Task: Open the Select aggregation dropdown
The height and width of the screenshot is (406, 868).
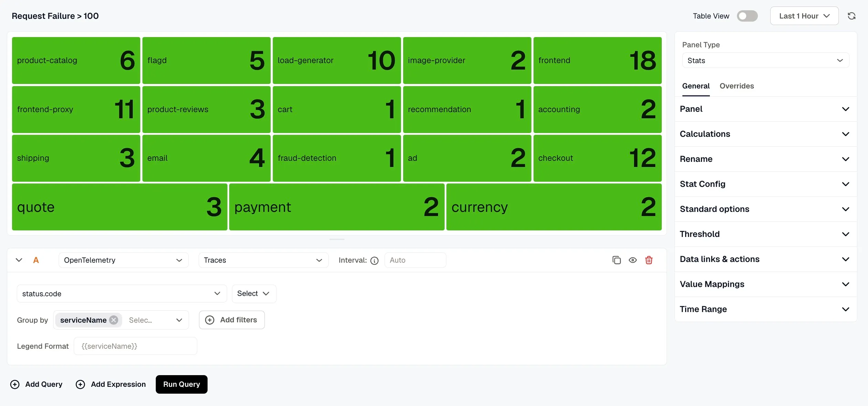Action: coord(254,294)
